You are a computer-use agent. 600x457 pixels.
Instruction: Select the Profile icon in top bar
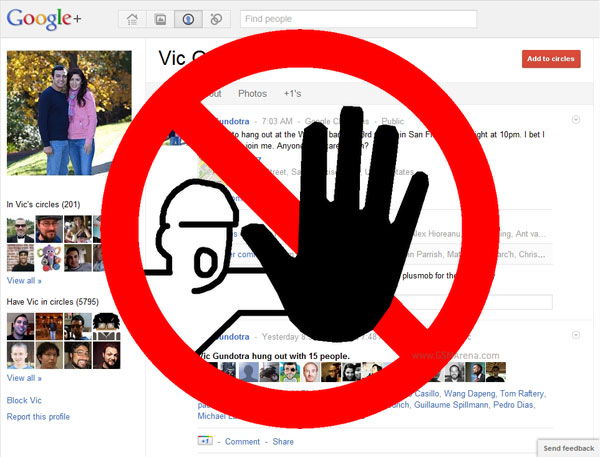pos(187,19)
